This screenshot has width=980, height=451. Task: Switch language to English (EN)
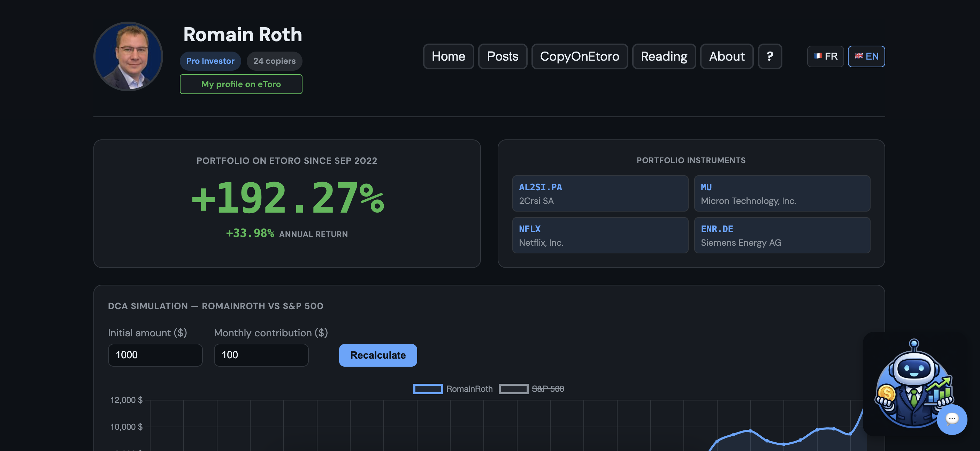(866, 56)
